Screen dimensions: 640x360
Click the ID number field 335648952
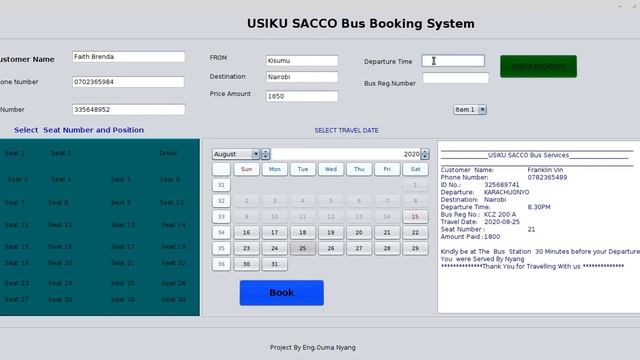click(129, 109)
